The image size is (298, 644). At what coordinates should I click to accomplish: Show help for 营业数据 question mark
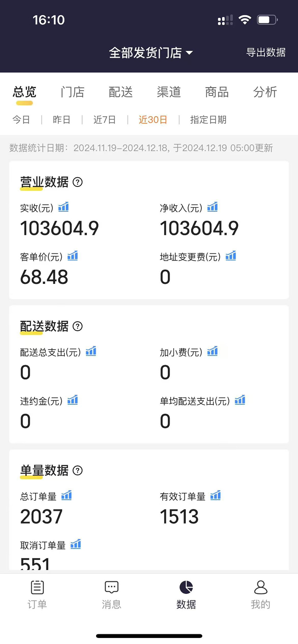tap(78, 182)
